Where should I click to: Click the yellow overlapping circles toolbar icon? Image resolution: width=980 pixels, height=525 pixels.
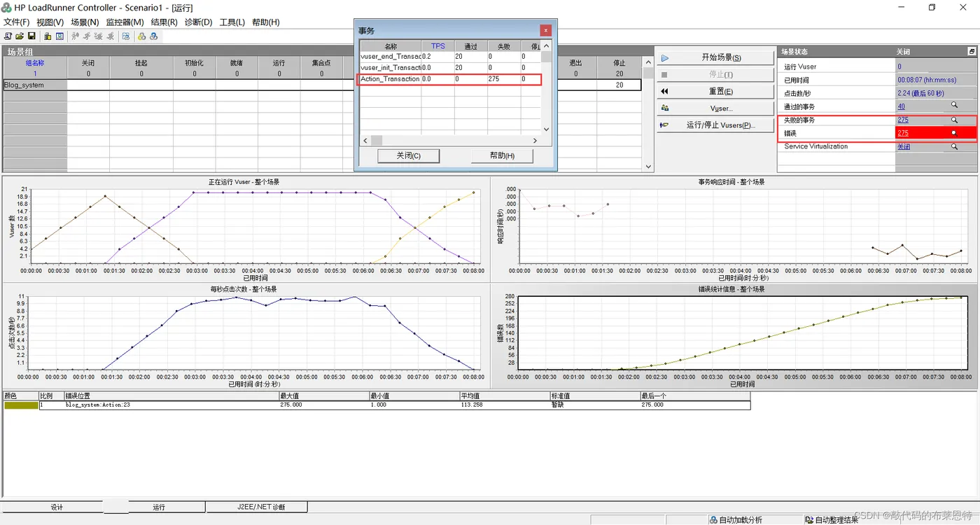click(x=142, y=36)
